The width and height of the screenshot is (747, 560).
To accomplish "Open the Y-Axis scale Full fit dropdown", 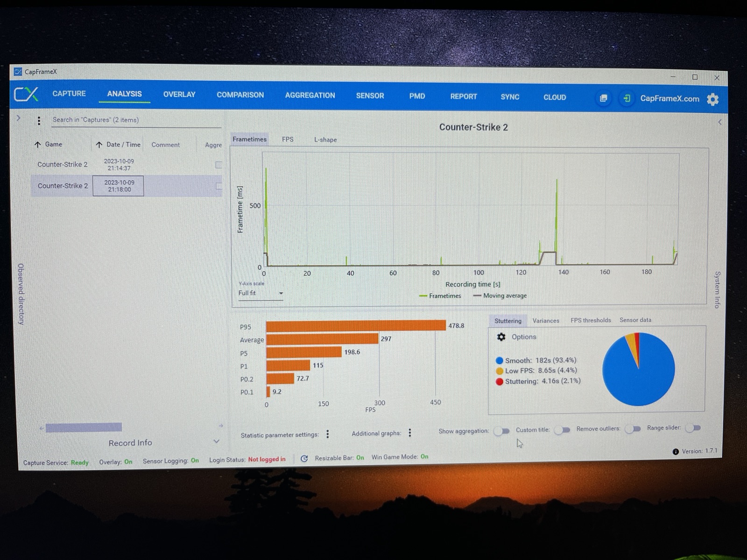I will pos(261,293).
